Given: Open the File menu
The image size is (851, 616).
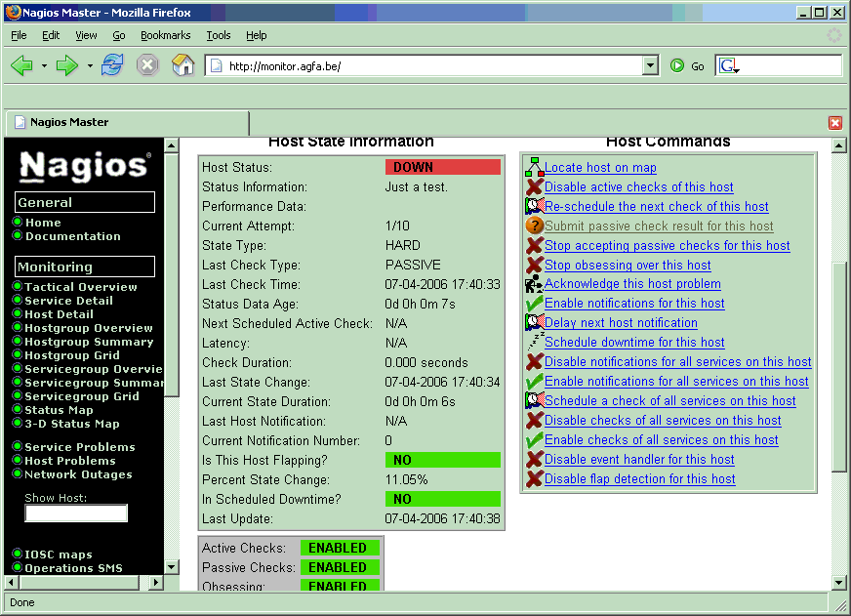Looking at the screenshot, I should [x=19, y=35].
